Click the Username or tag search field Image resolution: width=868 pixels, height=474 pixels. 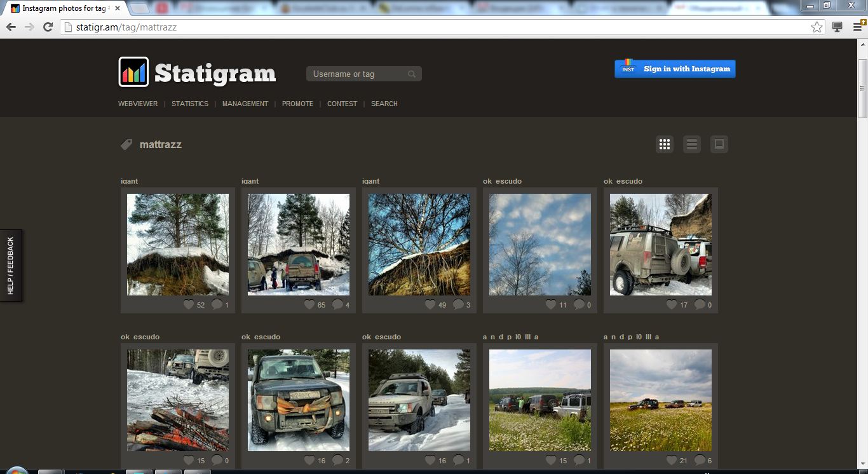tap(358, 74)
